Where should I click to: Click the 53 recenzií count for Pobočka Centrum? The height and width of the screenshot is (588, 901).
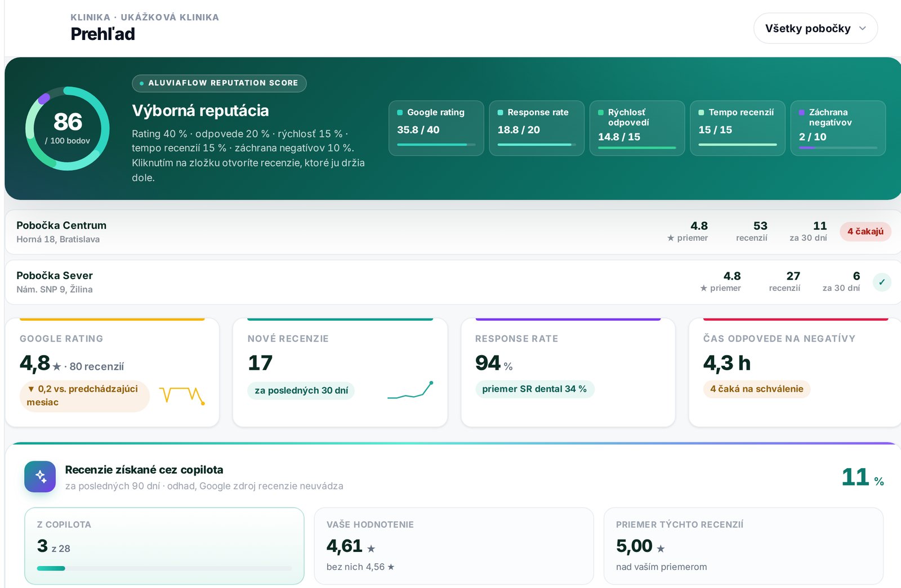click(x=752, y=231)
